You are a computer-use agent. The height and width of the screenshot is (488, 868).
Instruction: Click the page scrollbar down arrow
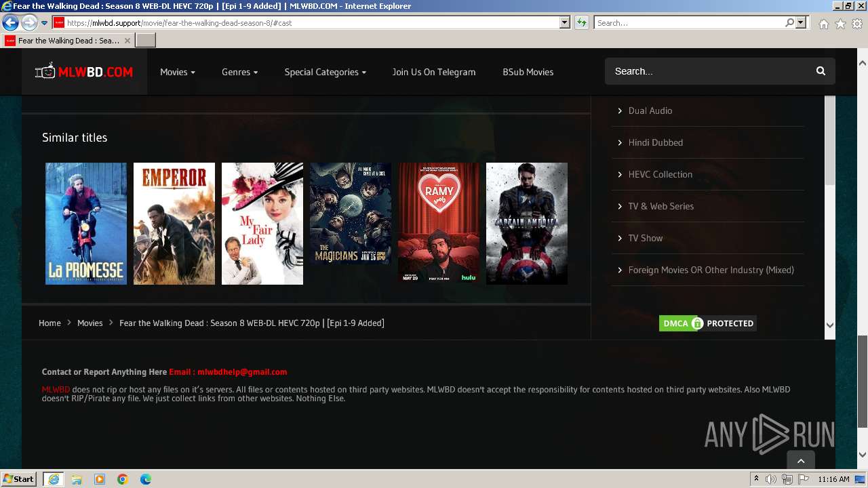click(863, 455)
